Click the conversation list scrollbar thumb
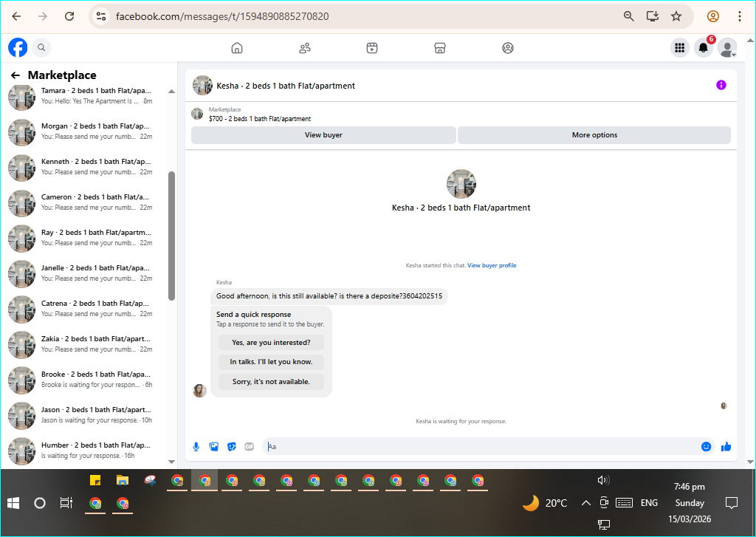The width and height of the screenshot is (756, 537). tap(171, 236)
